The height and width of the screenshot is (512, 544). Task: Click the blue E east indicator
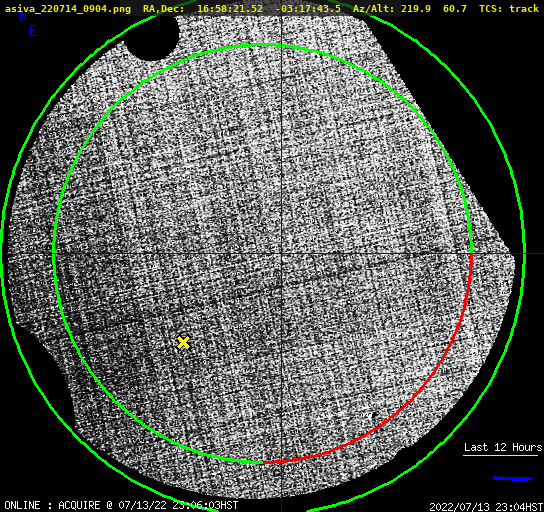(33, 31)
